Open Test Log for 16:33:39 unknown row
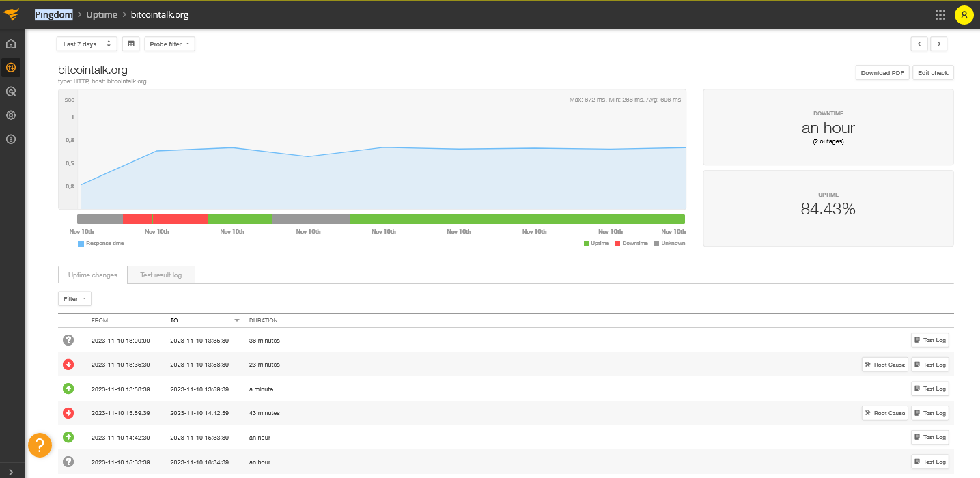This screenshot has height=478, width=980. [x=930, y=462]
